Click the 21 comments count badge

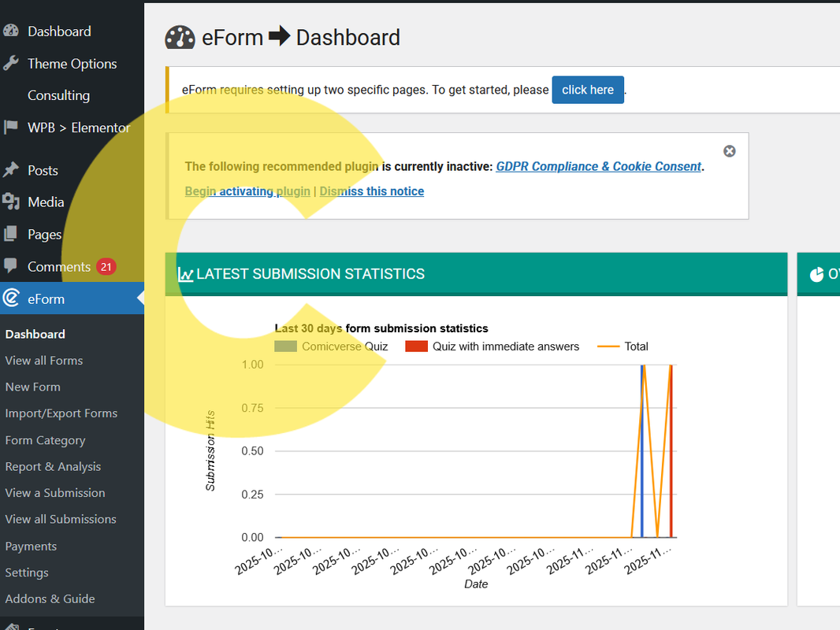click(106, 266)
